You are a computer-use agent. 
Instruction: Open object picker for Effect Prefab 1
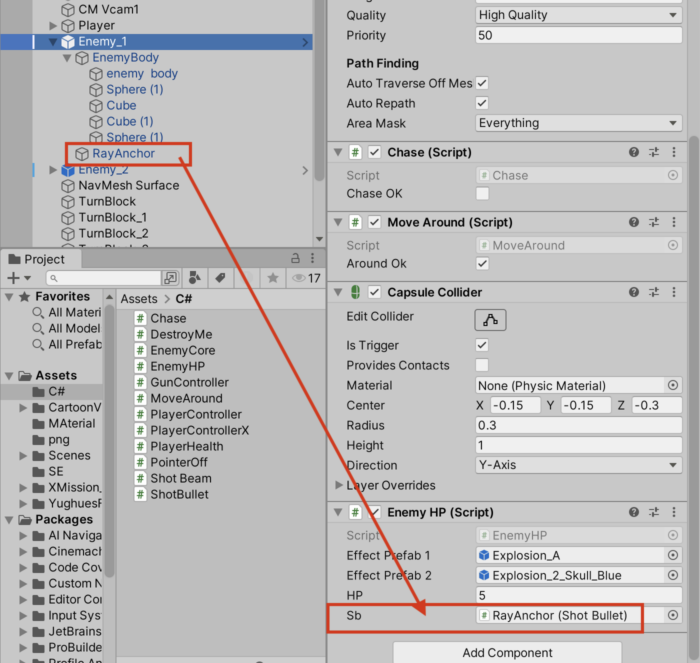[673, 556]
